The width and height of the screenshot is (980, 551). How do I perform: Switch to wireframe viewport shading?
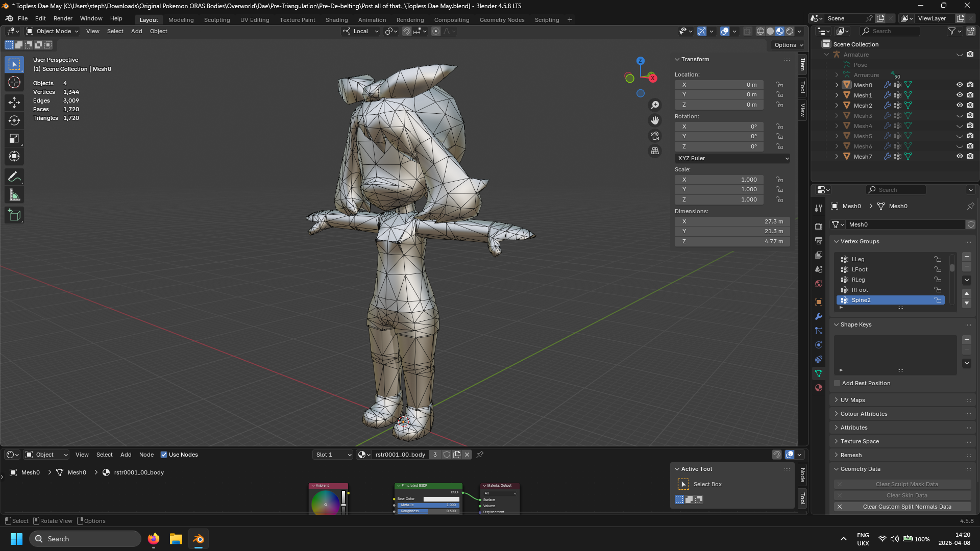[x=761, y=31]
